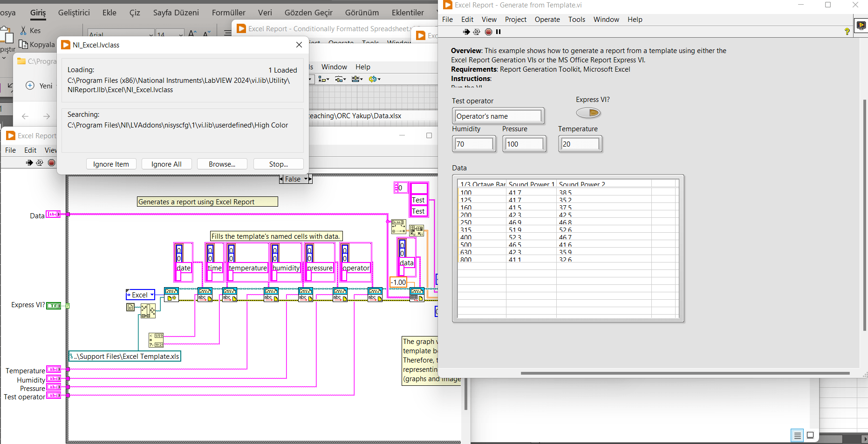The height and width of the screenshot is (444, 868).
Task: Click the Temperature field showing 20
Action: point(580,144)
